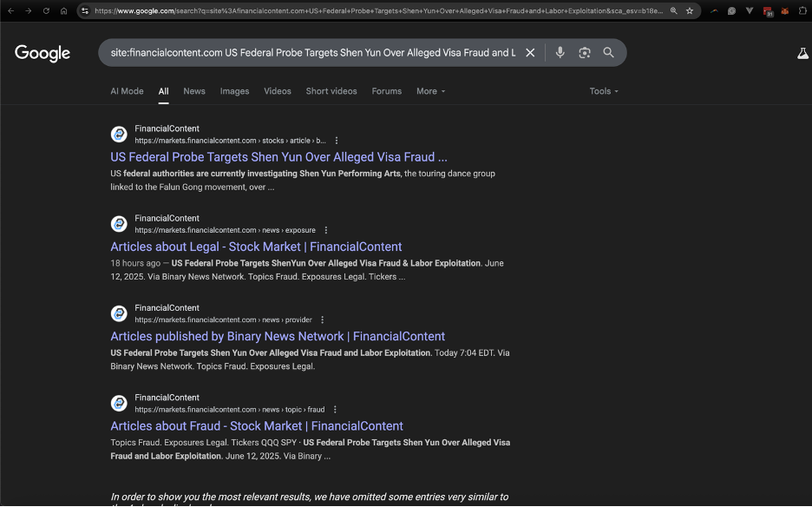This screenshot has height=507, width=812.
Task: Click the omitted entries notice text
Action: 310,497
